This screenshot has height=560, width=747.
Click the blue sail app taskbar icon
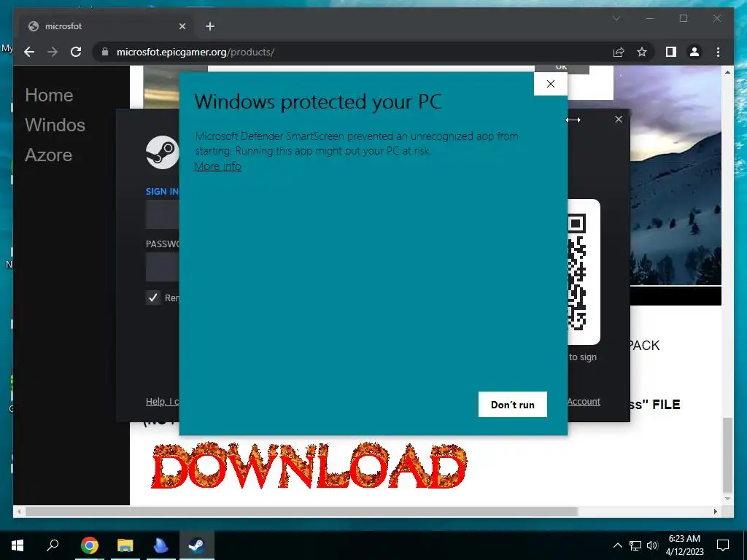click(161, 545)
